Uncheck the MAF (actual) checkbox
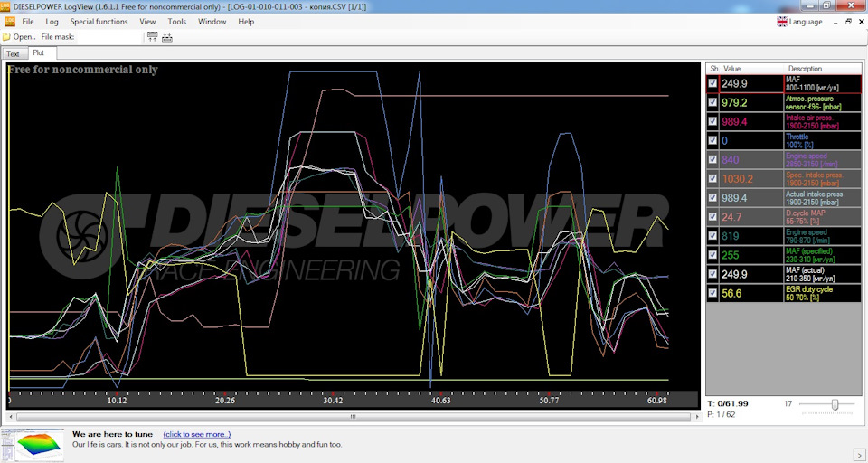The width and height of the screenshot is (868, 463). [x=713, y=274]
